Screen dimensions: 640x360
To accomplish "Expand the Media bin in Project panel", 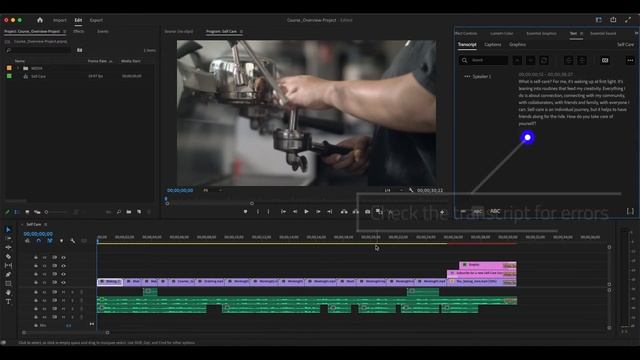I will [18, 68].
